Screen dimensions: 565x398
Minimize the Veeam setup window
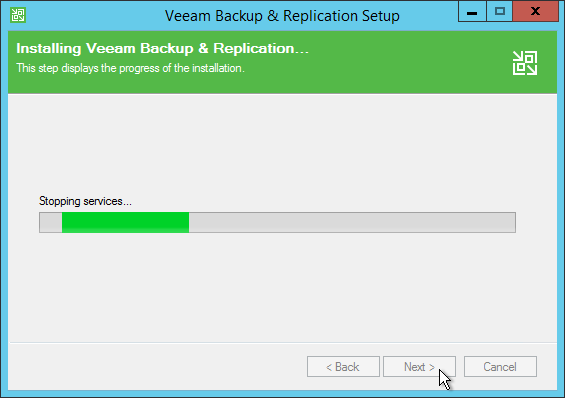472,11
